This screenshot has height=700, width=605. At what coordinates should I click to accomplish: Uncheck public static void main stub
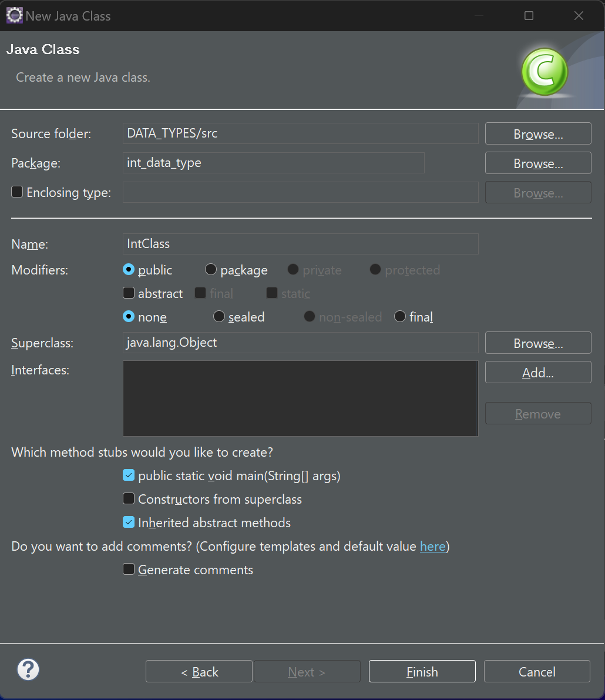129,475
